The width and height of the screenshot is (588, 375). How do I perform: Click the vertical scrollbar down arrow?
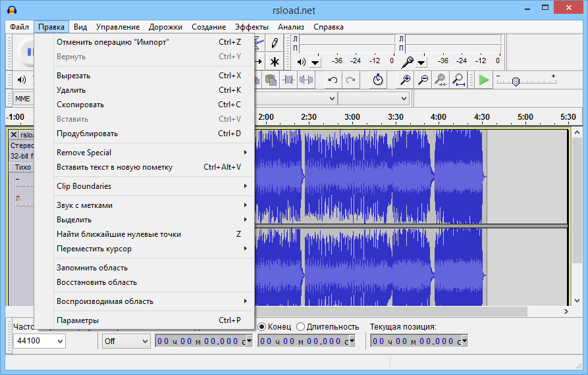[577, 301]
